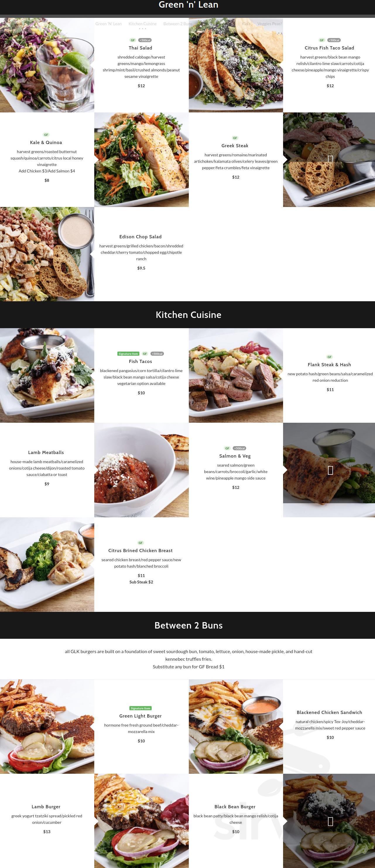This screenshot has width=375, height=868.
Task: Open the Green 'N' Lean nav tab
Action: [109, 24]
